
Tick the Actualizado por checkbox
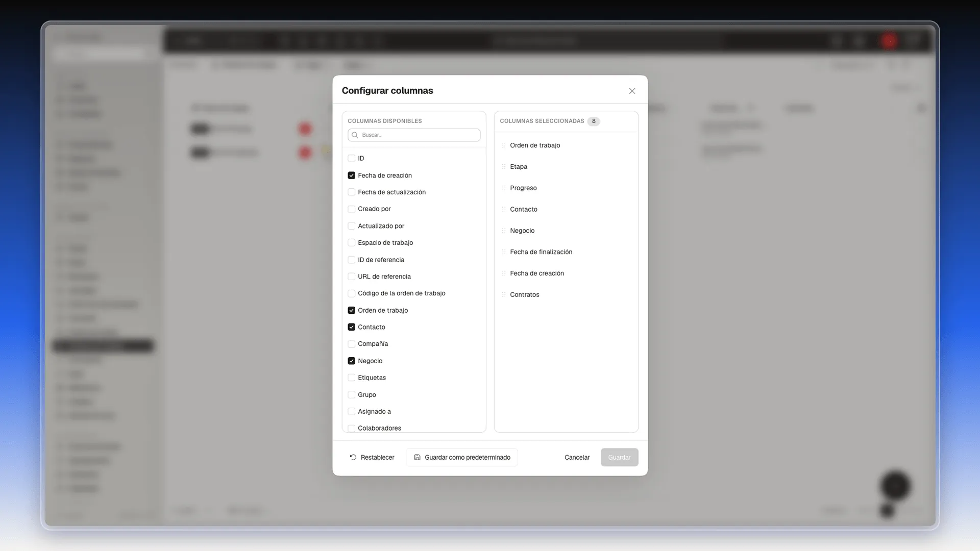(351, 226)
